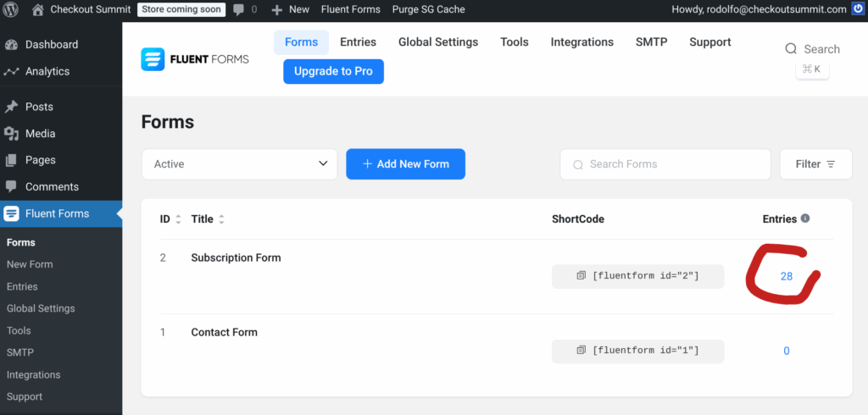Open Media in the WordPress sidebar
This screenshot has width=868, height=415.
[x=40, y=133]
